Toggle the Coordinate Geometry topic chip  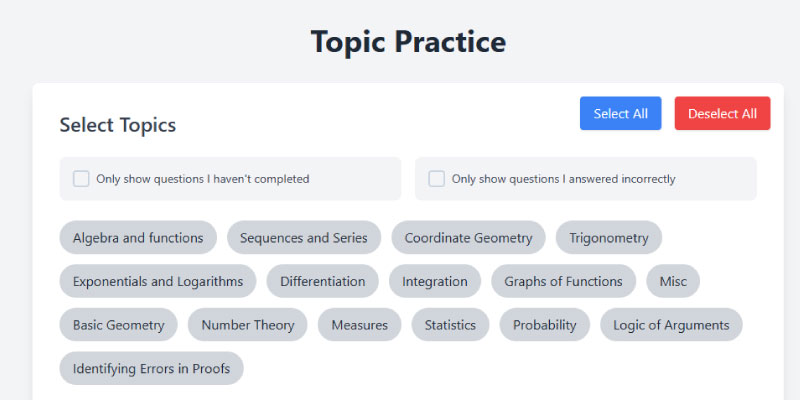(468, 238)
